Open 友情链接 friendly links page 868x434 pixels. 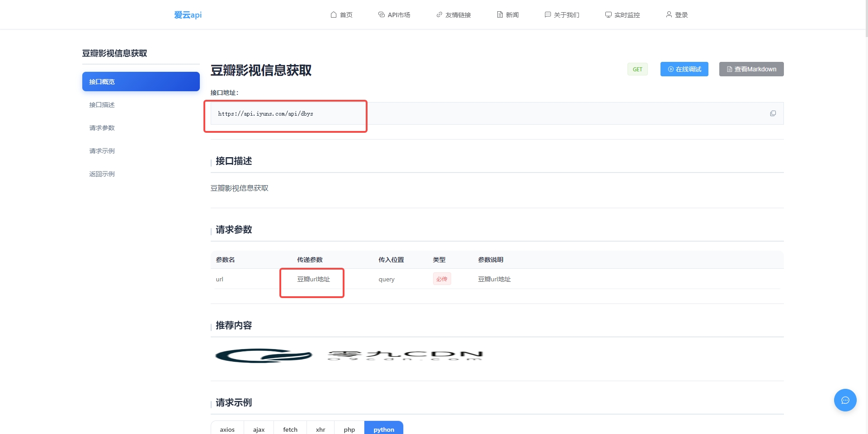coord(453,15)
